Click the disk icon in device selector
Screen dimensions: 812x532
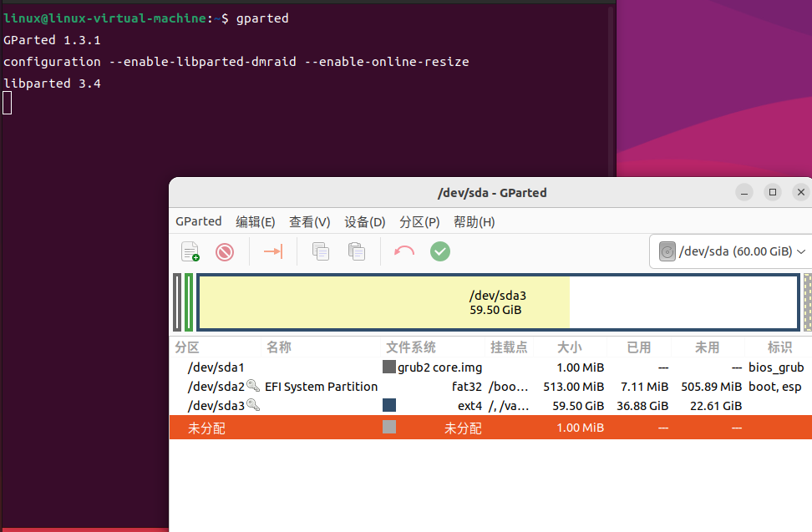pyautogui.click(x=667, y=251)
